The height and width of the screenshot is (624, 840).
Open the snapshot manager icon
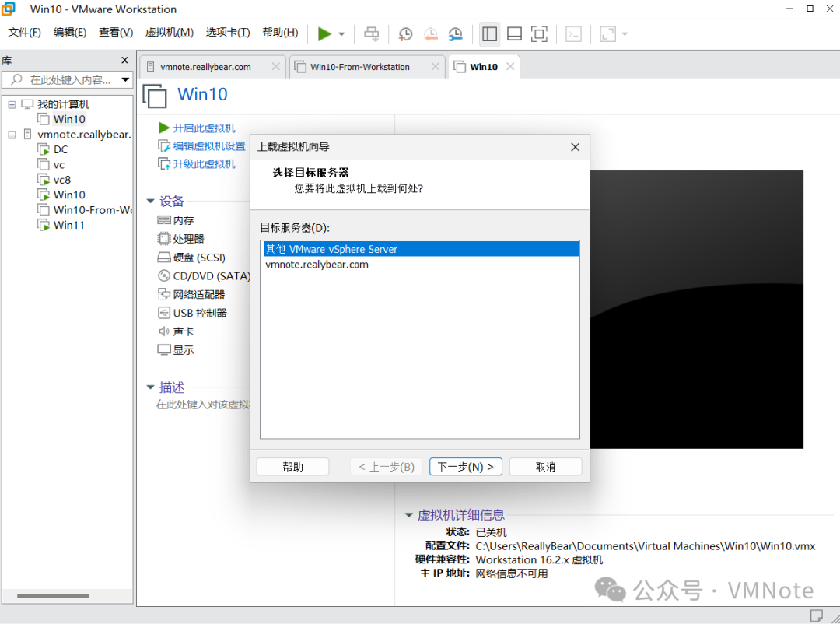[455, 33]
